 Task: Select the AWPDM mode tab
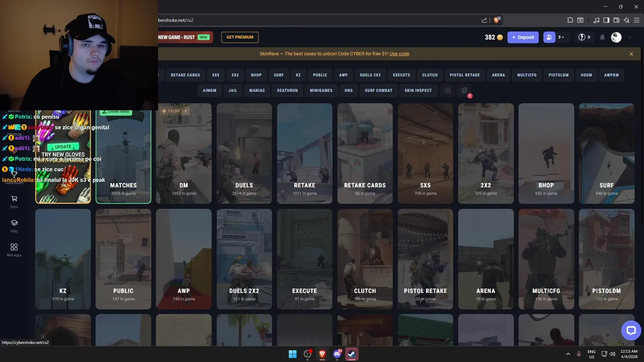[611, 75]
